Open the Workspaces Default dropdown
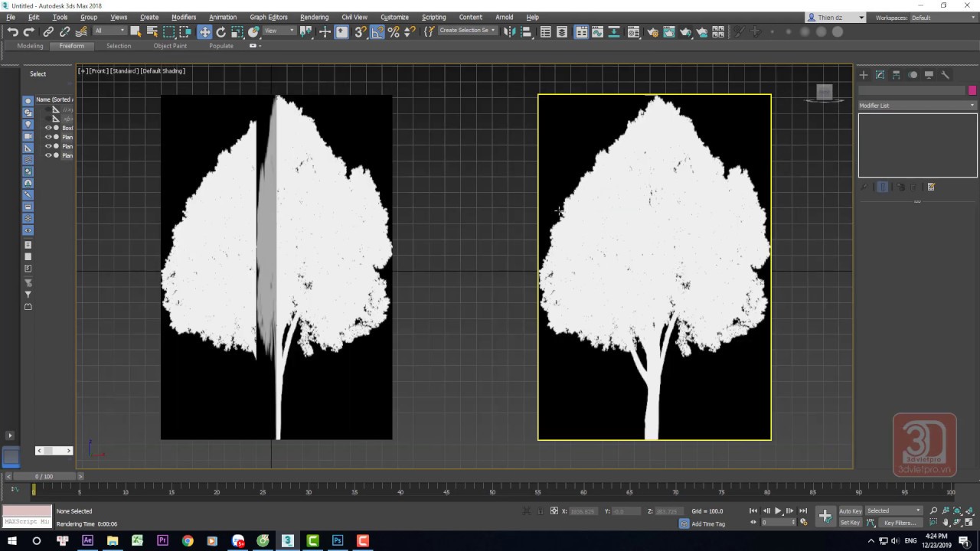Viewport: 980px width, 551px height. tap(943, 18)
